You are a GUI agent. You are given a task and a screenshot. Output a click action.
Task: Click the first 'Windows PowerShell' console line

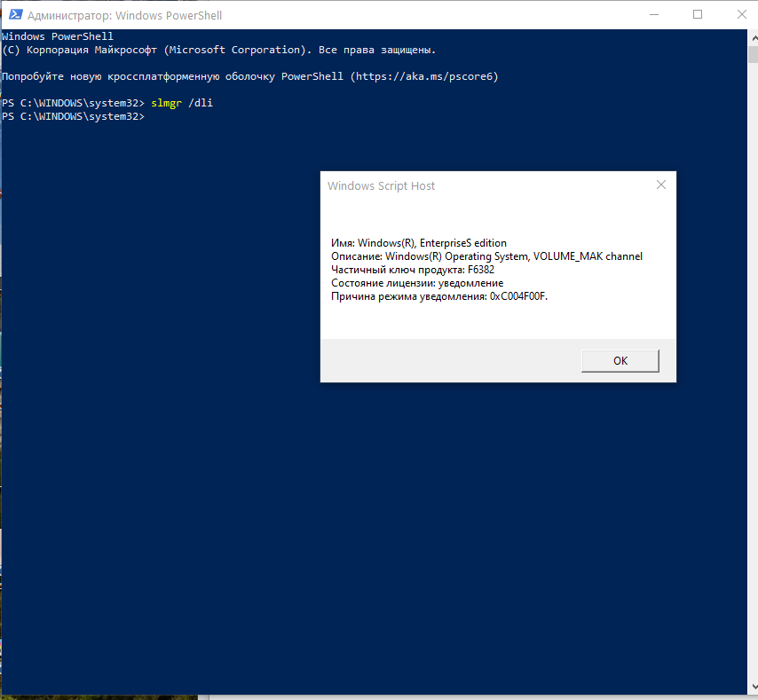click(58, 36)
